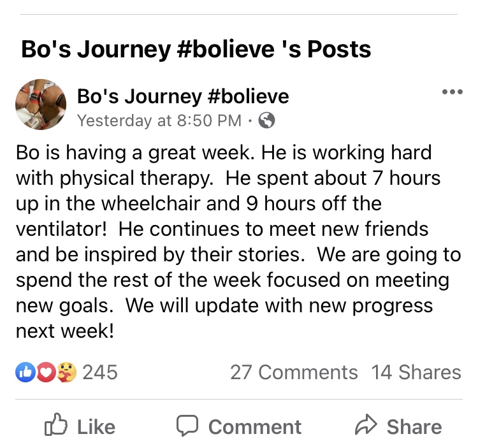478x448 pixels.
Task: Click the care hug reaction emoji
Action: (x=66, y=372)
